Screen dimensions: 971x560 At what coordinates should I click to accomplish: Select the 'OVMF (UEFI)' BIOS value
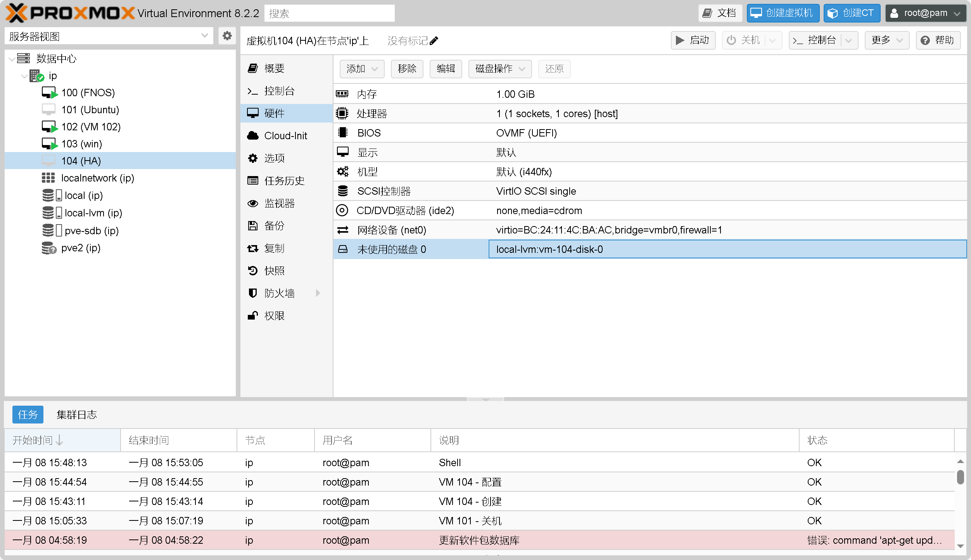click(x=526, y=133)
